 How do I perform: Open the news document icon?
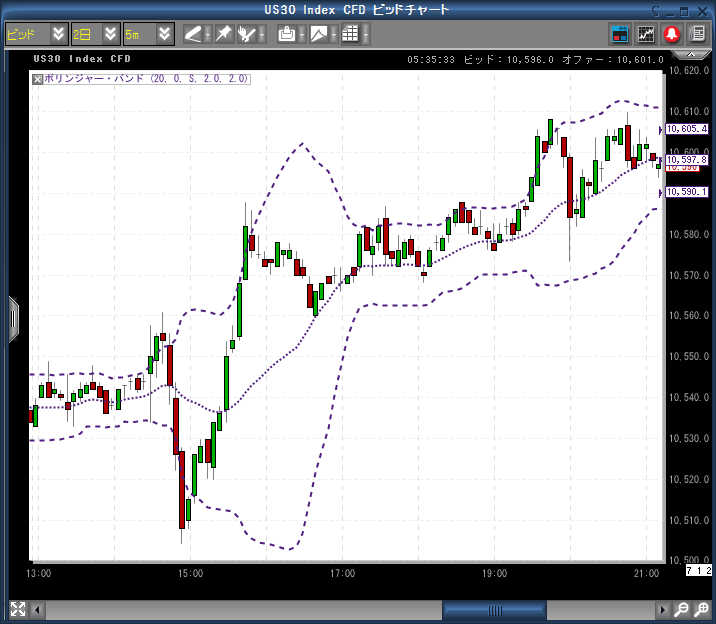point(698,34)
